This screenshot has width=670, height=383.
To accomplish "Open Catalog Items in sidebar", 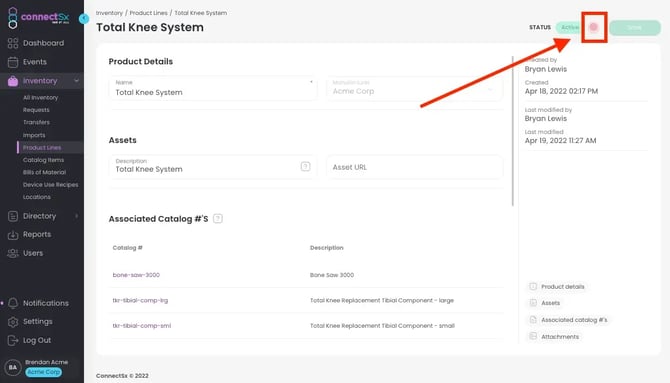I will tap(44, 160).
